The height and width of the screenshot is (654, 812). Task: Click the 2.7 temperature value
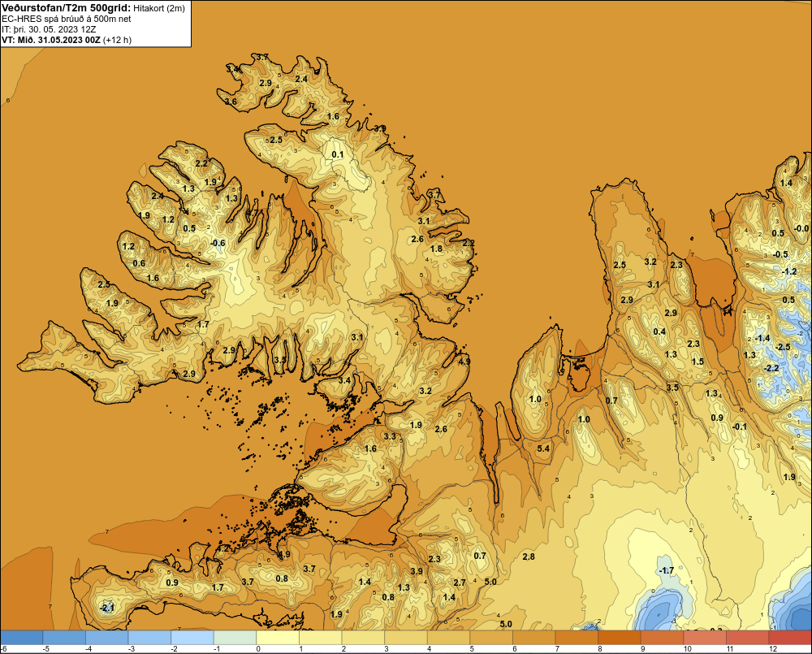460,583
